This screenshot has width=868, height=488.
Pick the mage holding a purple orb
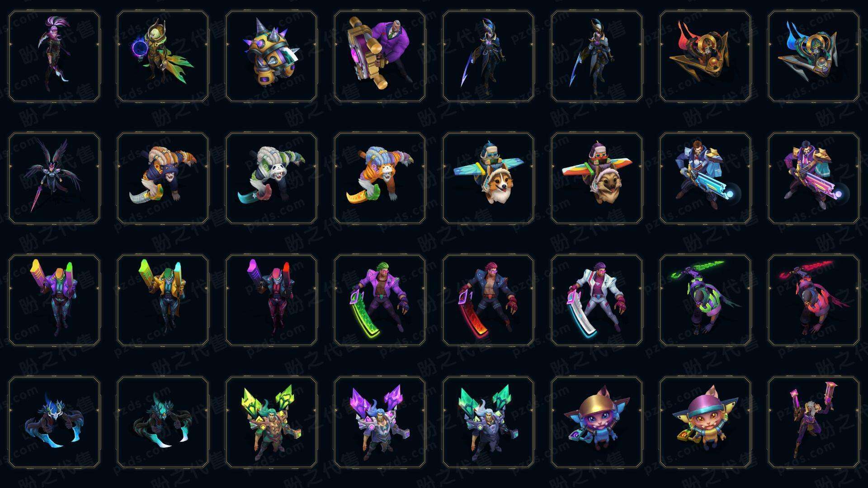tap(163, 56)
